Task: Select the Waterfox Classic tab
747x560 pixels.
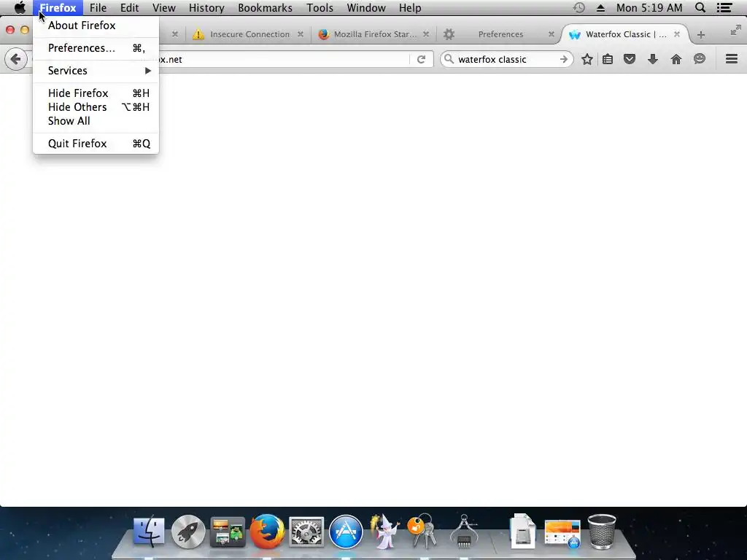Action: click(x=625, y=34)
